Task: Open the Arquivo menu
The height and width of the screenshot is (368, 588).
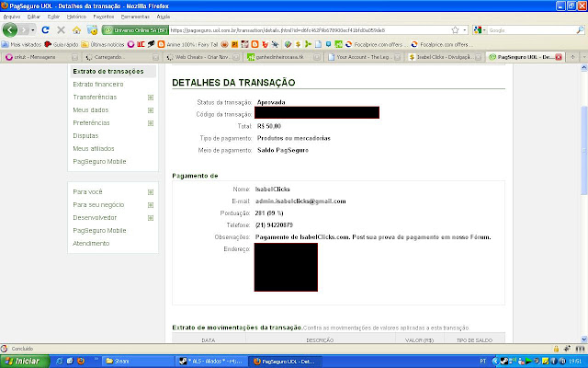Action: tap(12, 17)
